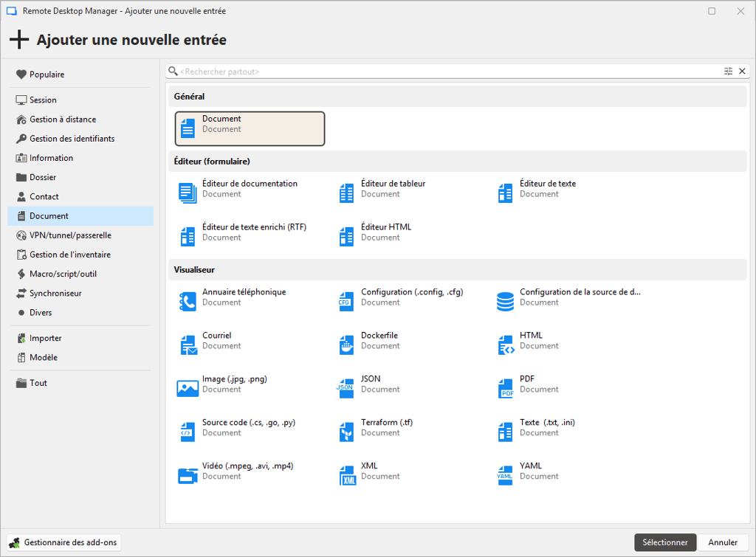Click inside the Rechercher partout search field
Image resolution: width=756 pixels, height=557 pixels.
369,71
